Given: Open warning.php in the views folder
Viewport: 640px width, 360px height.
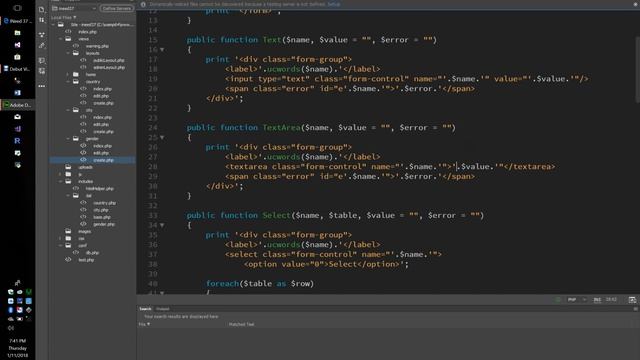Looking at the screenshot, I should [97, 46].
